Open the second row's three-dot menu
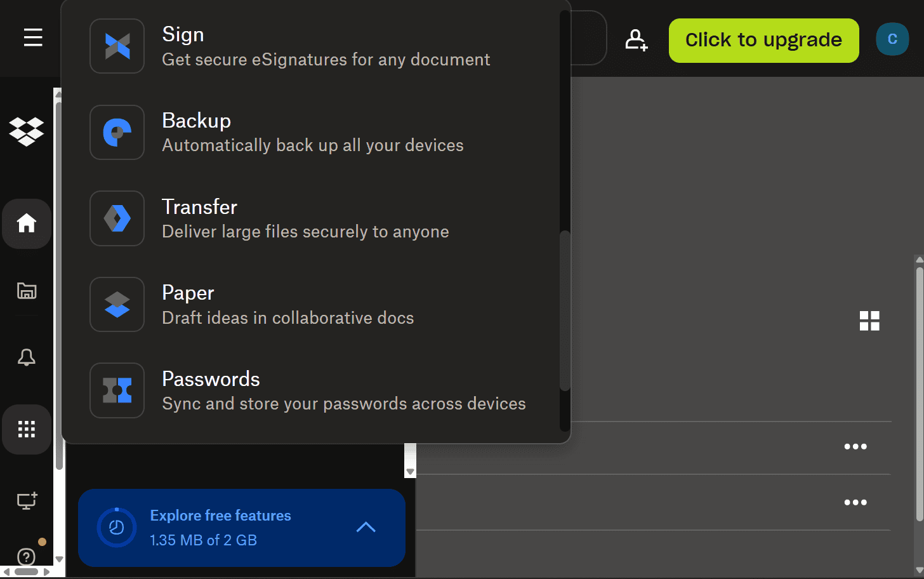The width and height of the screenshot is (924, 579). pos(855,502)
